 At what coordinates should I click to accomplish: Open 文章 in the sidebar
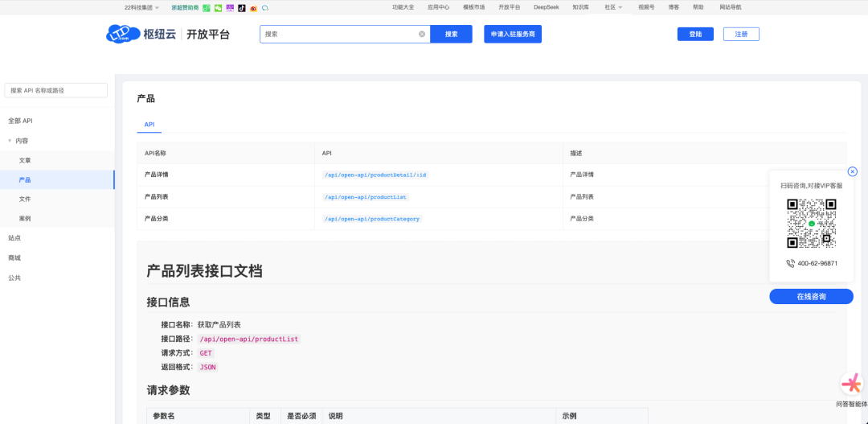point(25,160)
